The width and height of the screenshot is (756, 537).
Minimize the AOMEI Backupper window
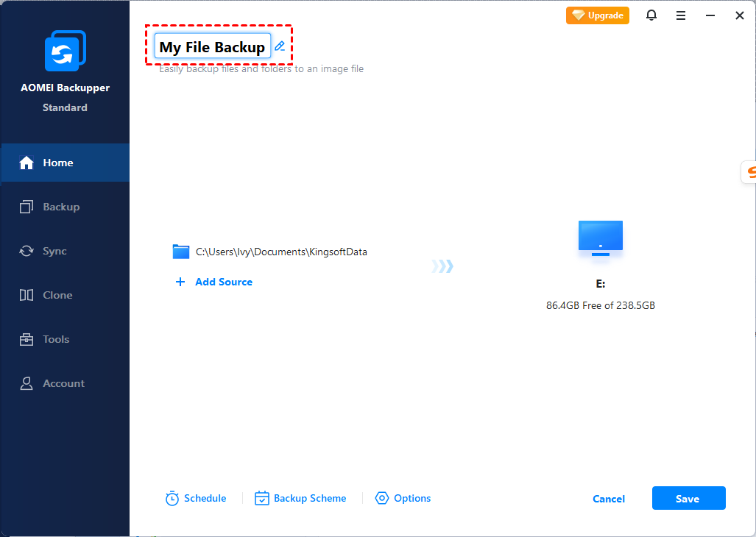[x=710, y=16]
